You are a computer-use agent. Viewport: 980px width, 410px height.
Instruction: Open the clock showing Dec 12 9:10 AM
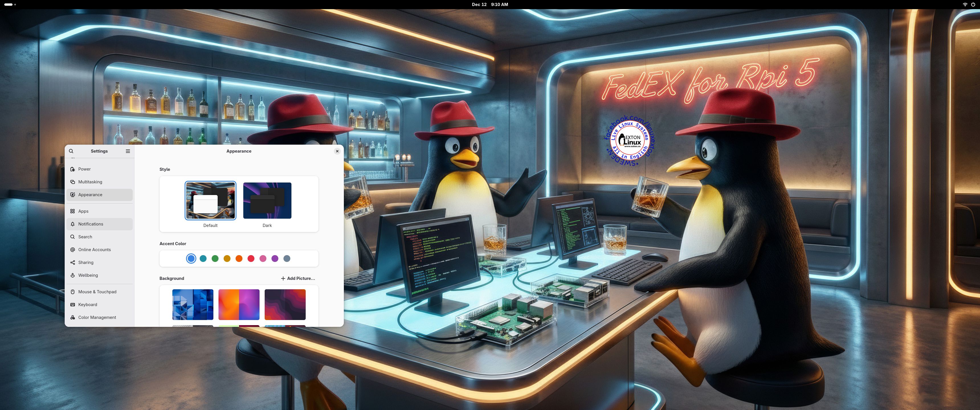(490, 5)
